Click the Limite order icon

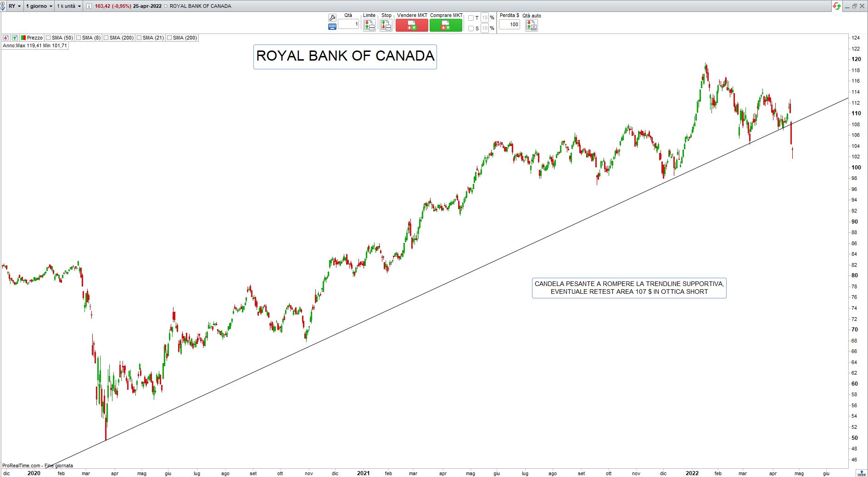tap(369, 25)
